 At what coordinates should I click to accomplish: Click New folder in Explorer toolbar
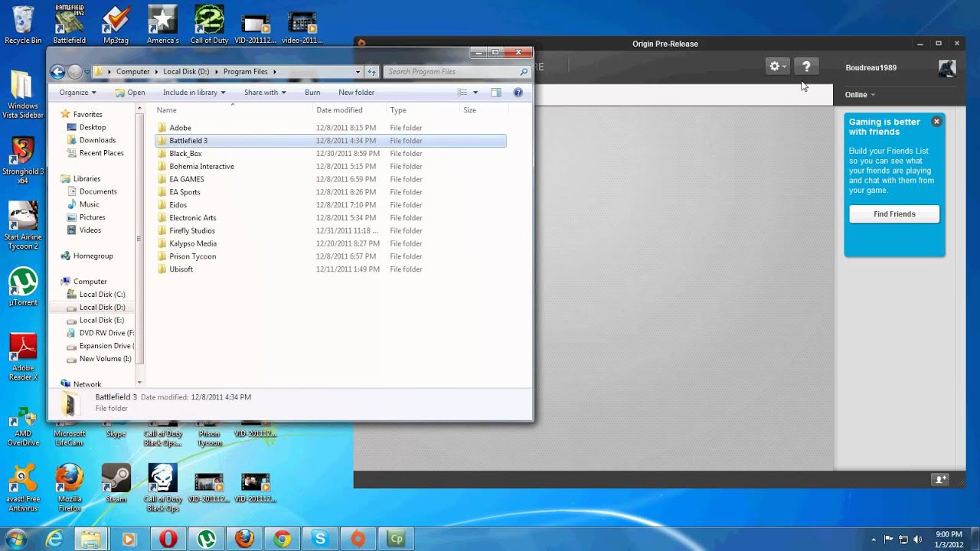pyautogui.click(x=356, y=93)
